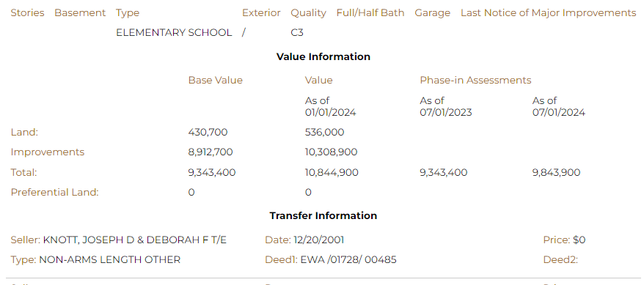Click the Value Information section heading

(x=323, y=56)
